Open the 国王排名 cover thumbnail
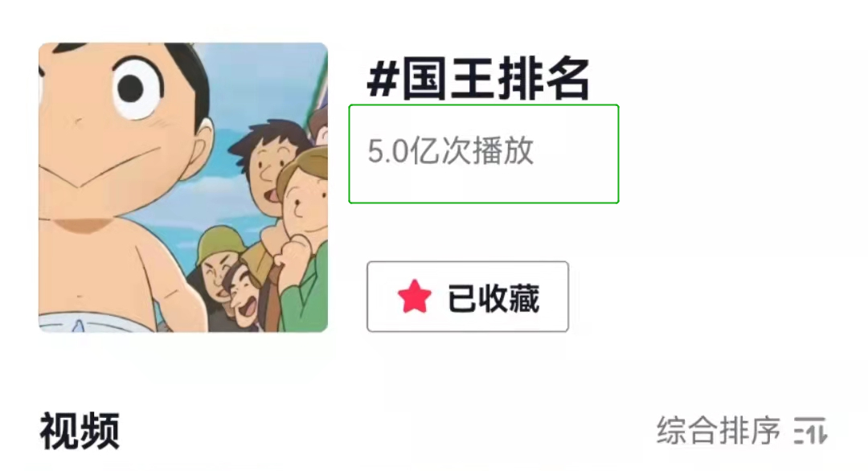This screenshot has height=471, width=868. pyautogui.click(x=183, y=187)
